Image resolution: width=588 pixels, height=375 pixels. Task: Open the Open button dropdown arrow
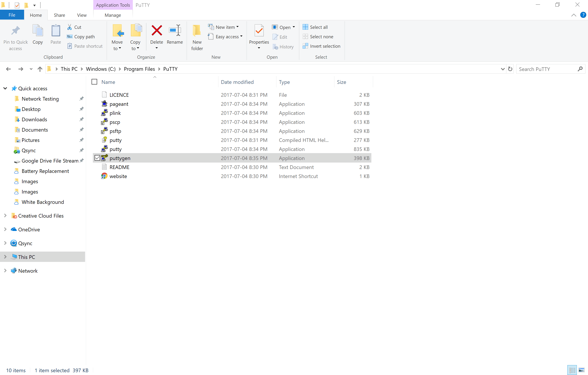pos(294,27)
